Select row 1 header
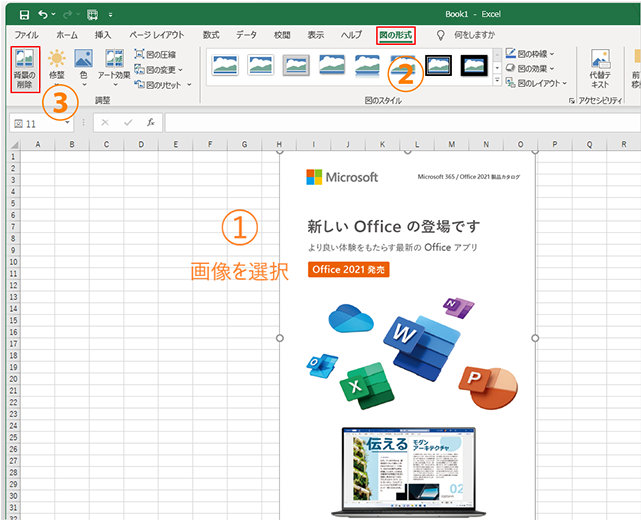This screenshot has width=641, height=520. pyautogui.click(x=13, y=157)
